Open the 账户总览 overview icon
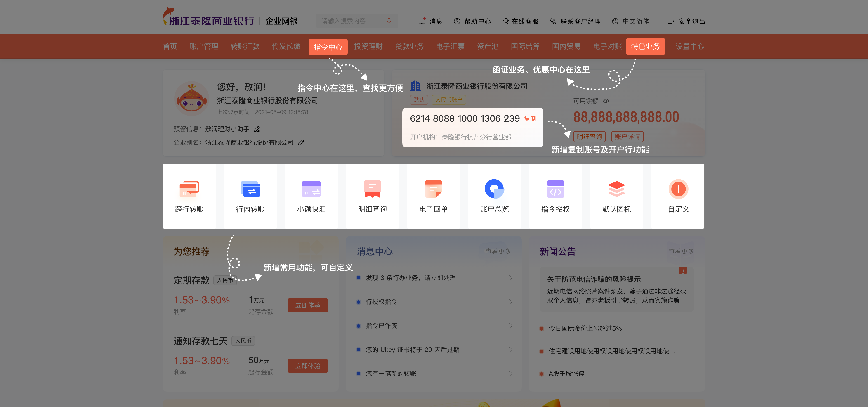868x407 pixels. 494,189
